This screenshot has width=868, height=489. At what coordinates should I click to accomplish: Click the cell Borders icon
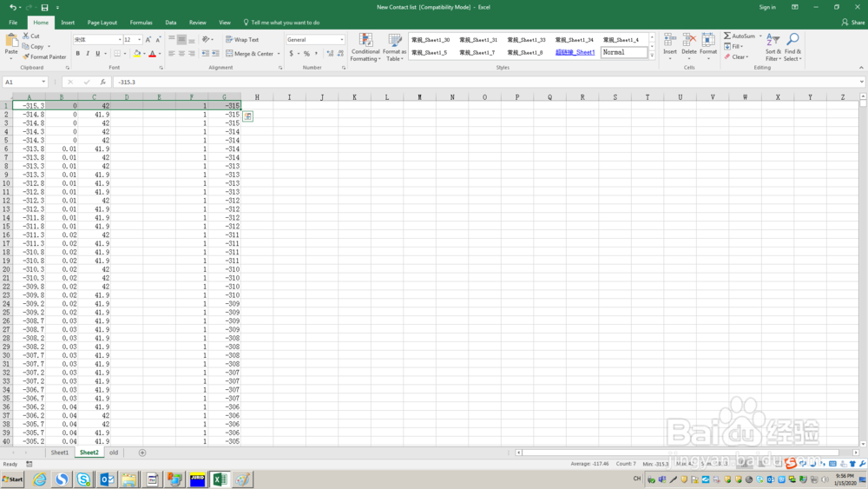tap(117, 54)
